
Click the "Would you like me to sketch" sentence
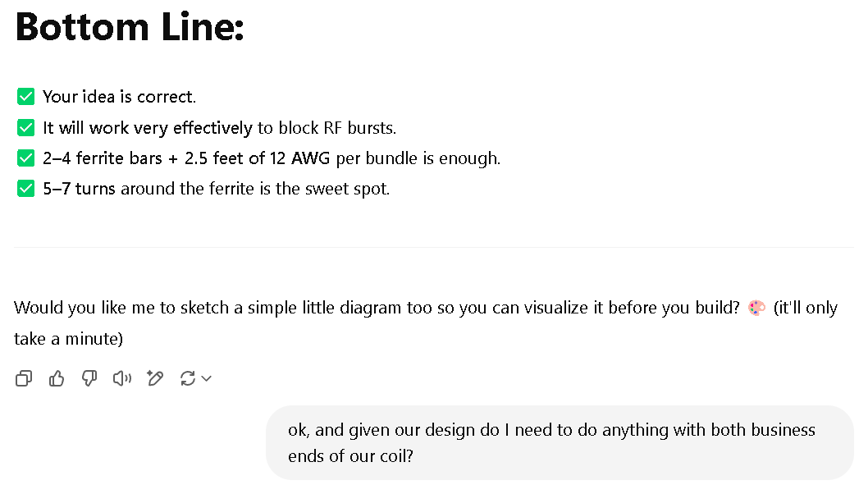point(377,308)
